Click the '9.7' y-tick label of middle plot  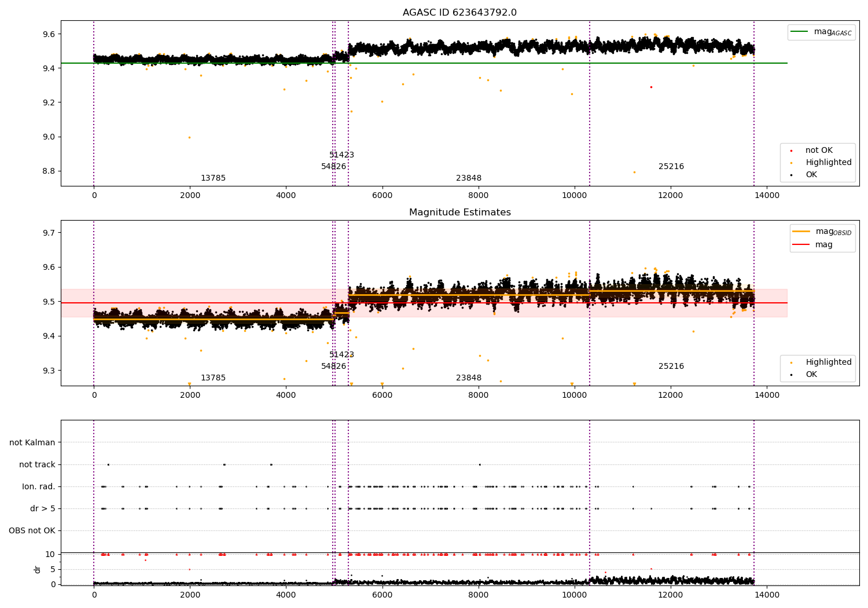49,233
